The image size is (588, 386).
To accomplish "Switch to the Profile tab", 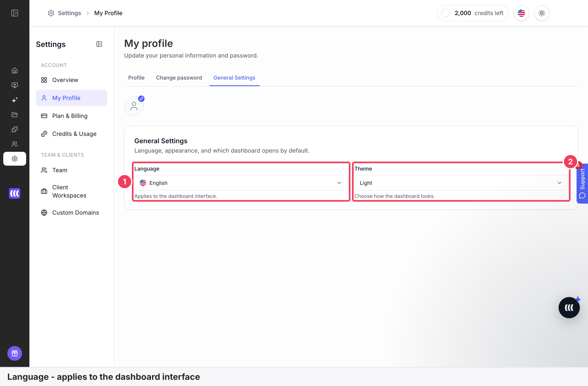I will (136, 78).
